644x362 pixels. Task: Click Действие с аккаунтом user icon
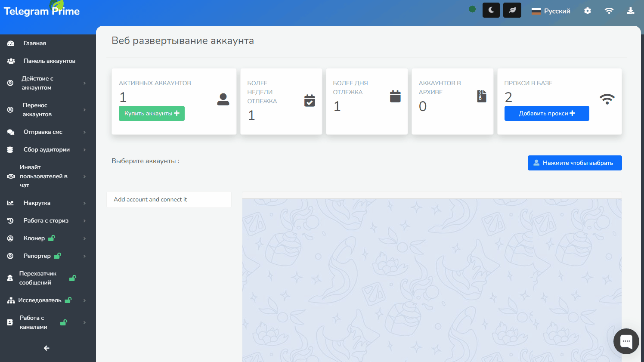[x=10, y=83]
